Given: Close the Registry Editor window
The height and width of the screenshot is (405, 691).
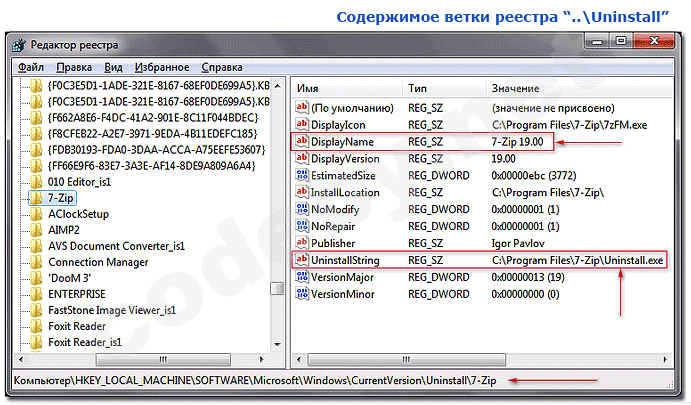Looking at the screenshot, I should pyautogui.click(x=654, y=41).
